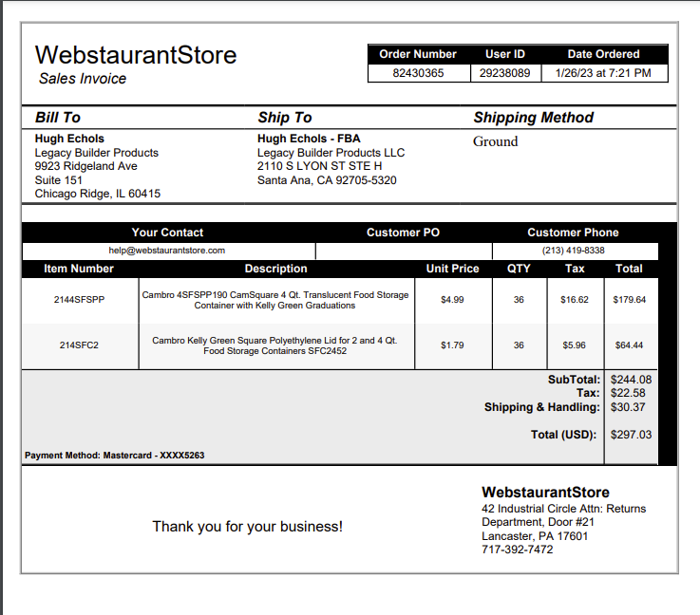Viewport: 700px width, 615px height.
Task: Click the Unit Price column header
Action: click(452, 269)
